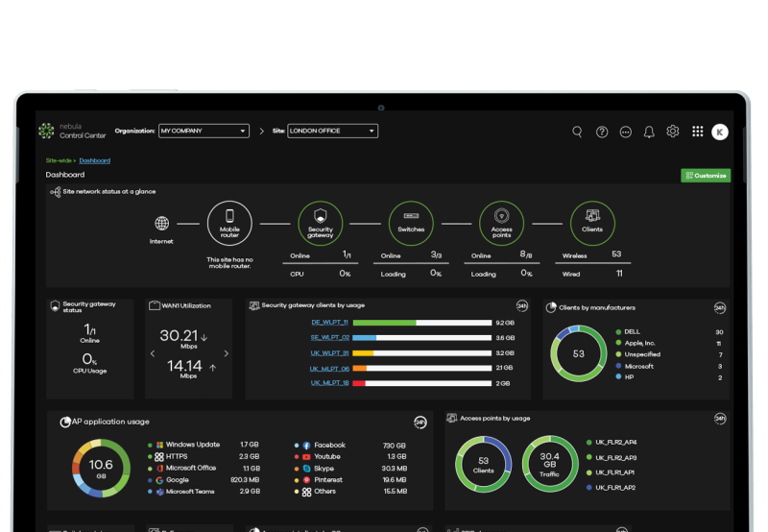Image resolution: width=768 pixels, height=532 pixels.
Task: Open the apps grid launcher icon
Action: click(698, 132)
